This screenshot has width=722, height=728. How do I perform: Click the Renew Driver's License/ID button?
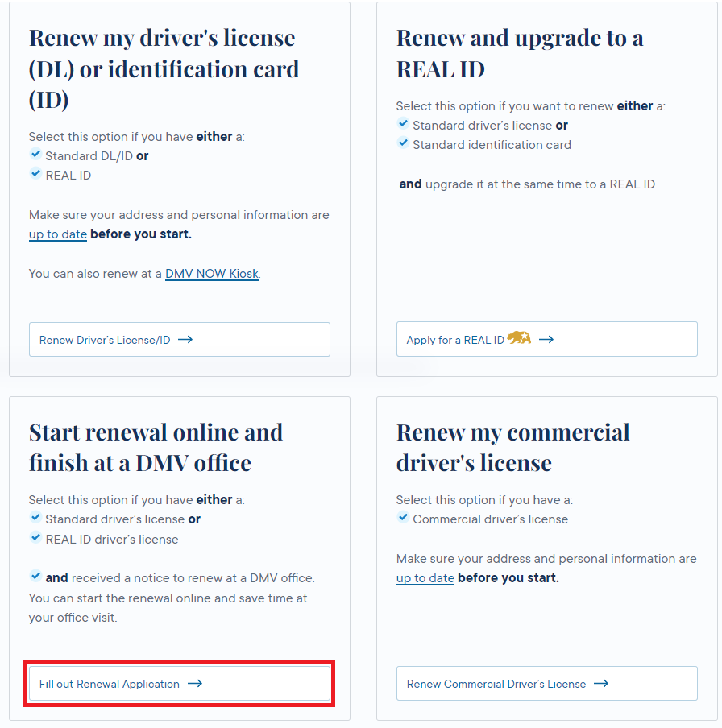[180, 339]
